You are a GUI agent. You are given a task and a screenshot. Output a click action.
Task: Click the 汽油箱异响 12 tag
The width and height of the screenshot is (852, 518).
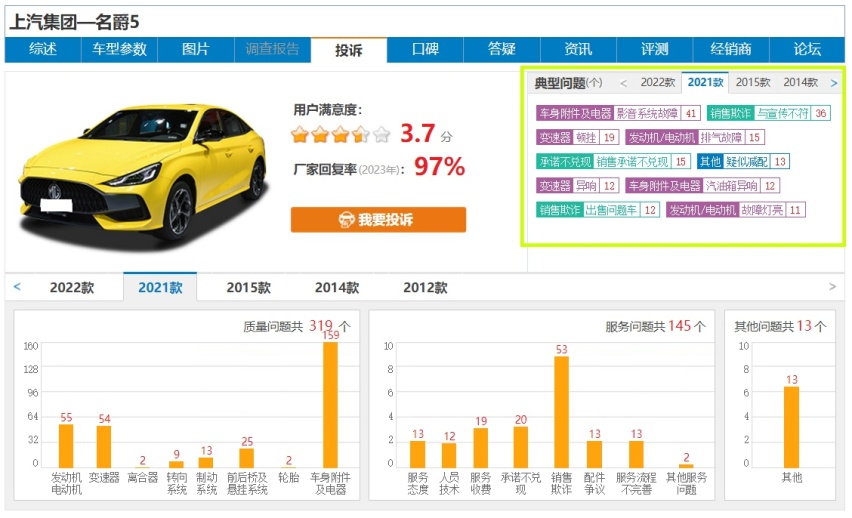click(703, 186)
